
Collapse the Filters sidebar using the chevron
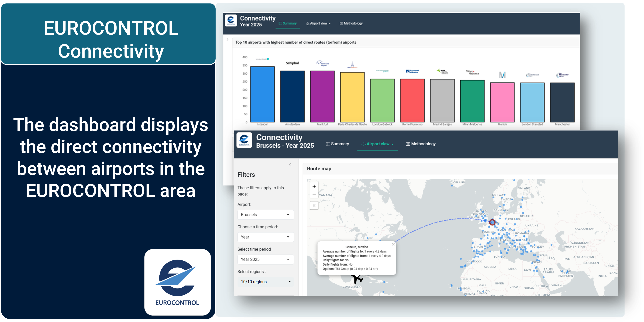tap(290, 165)
